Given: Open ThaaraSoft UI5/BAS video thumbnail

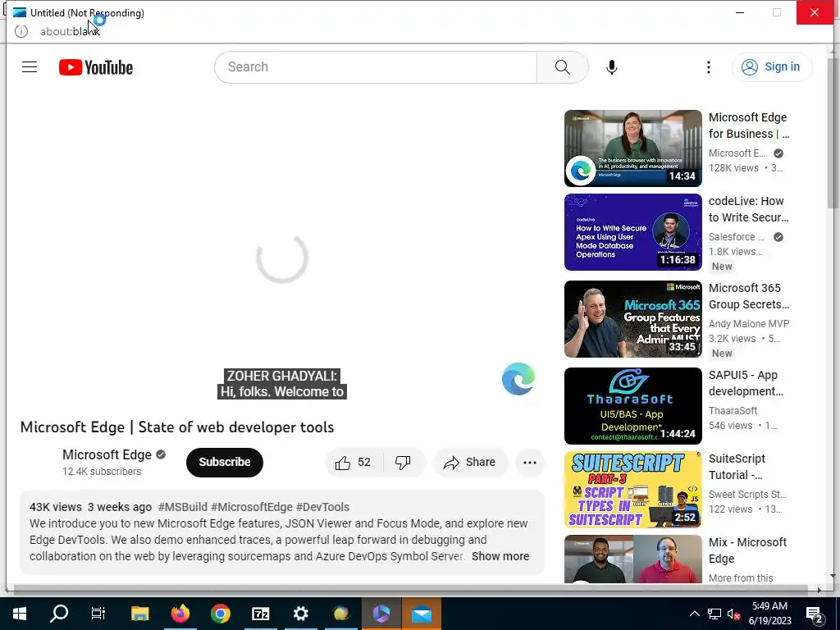Looking at the screenshot, I should point(632,405).
